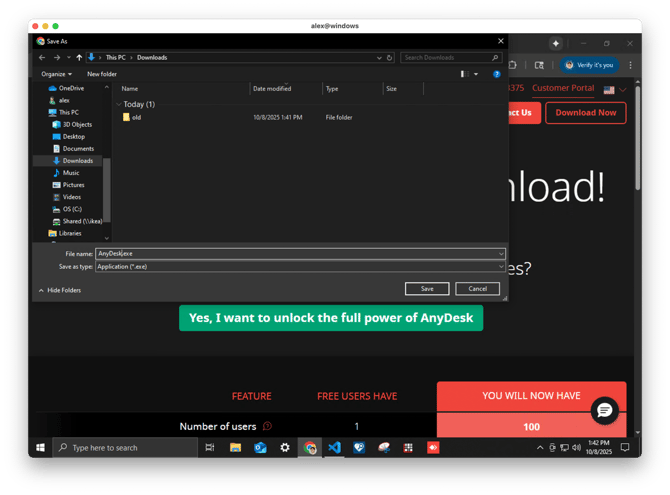670x495 pixels.
Task: Show hidden system tray icons
Action: (x=540, y=448)
